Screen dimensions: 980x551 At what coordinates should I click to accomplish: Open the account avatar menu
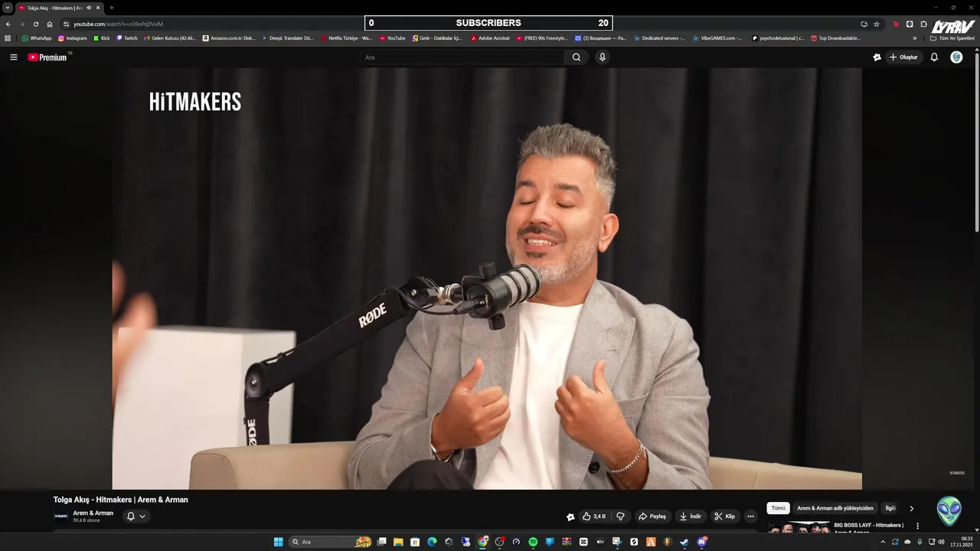click(x=956, y=57)
